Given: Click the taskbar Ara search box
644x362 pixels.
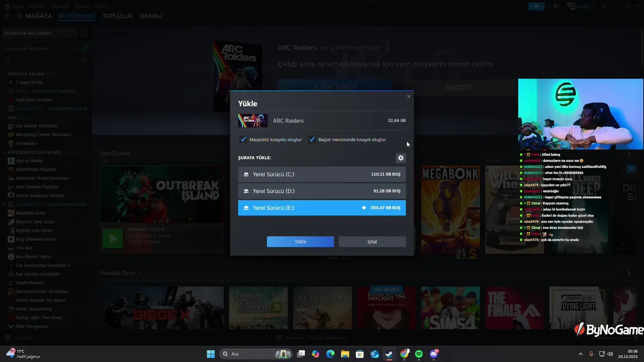Looking at the screenshot, I should [x=257, y=354].
